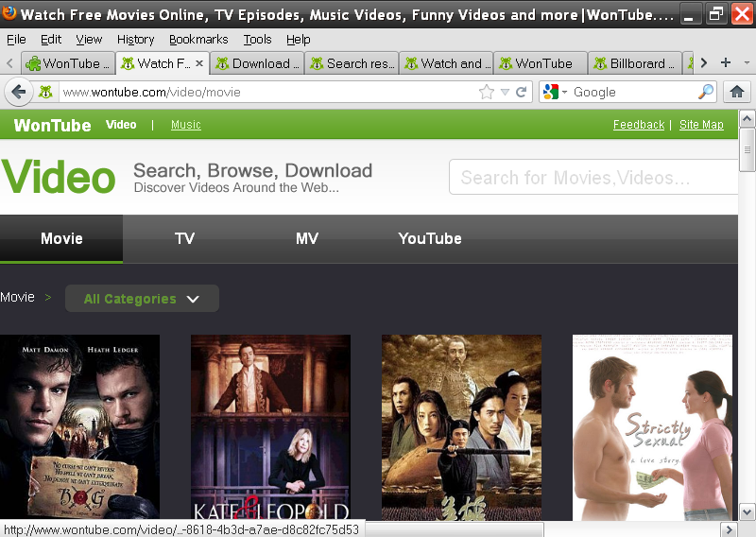Click the large green Video heading
Viewport: 756px width, 537px height.
click(x=59, y=177)
